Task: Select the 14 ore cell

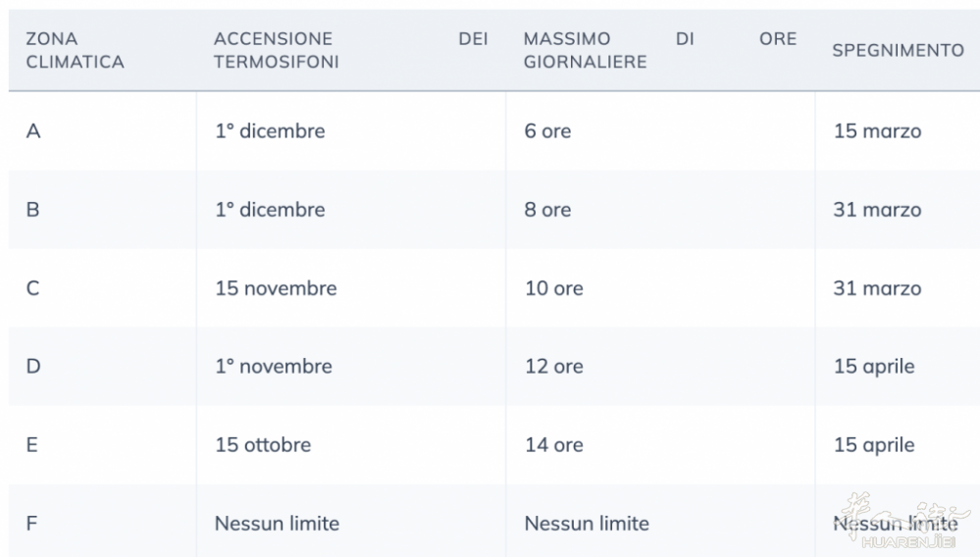Action: [553, 444]
